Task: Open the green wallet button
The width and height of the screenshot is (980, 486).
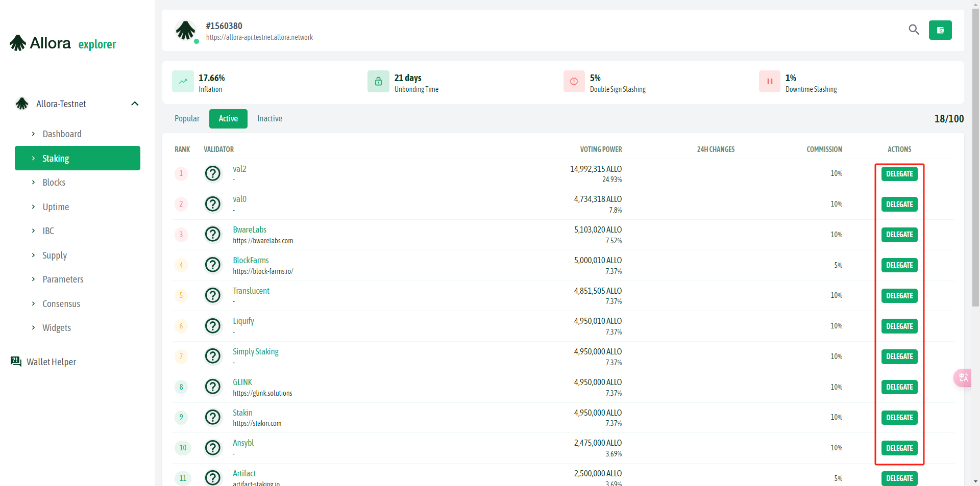Action: [x=940, y=30]
